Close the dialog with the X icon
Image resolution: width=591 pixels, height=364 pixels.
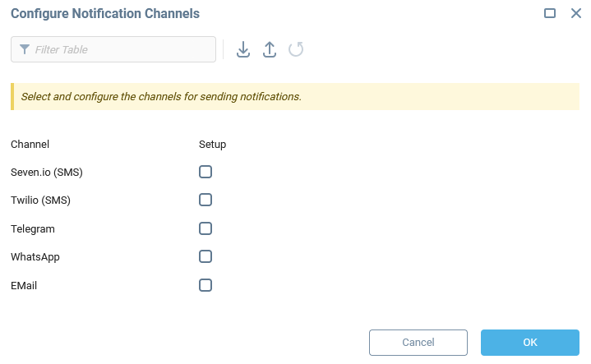pyautogui.click(x=575, y=14)
